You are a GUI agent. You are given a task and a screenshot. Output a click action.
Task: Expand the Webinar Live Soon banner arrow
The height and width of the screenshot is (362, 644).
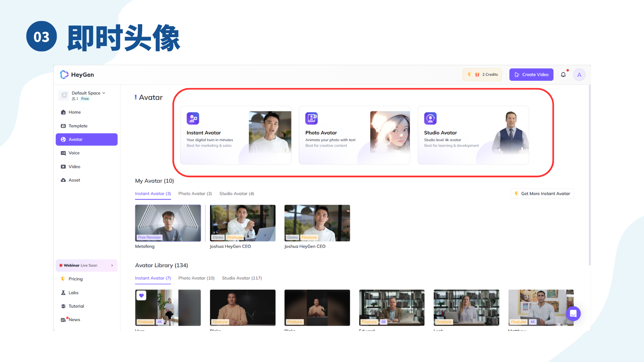pyautogui.click(x=112, y=265)
